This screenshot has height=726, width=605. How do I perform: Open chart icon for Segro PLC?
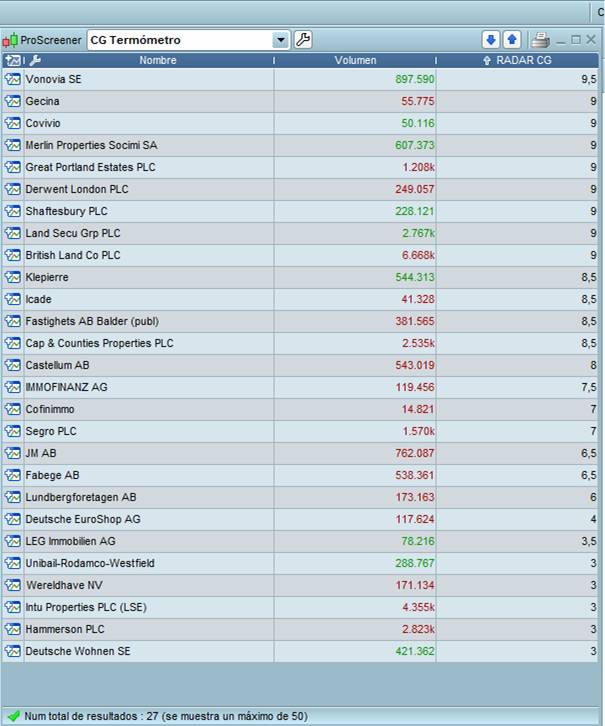click(13, 431)
